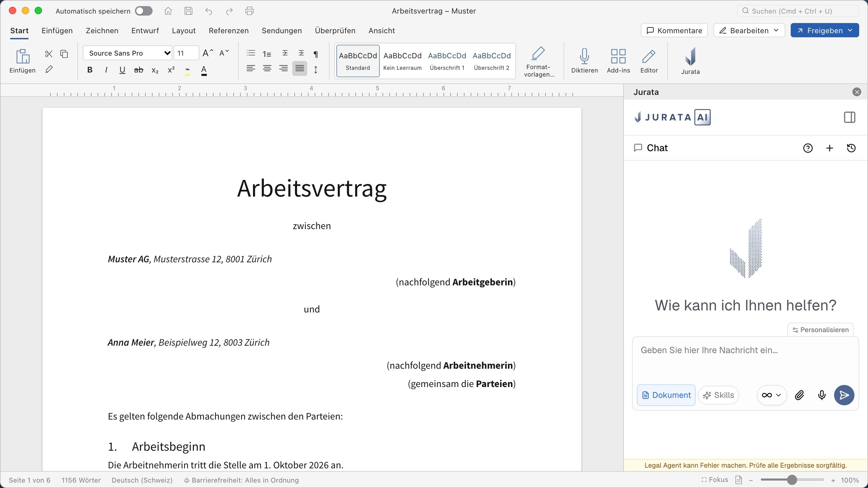Screen dimensions: 868x488
Task: Expand the Freigeben share dropdown
Action: tap(825, 30)
